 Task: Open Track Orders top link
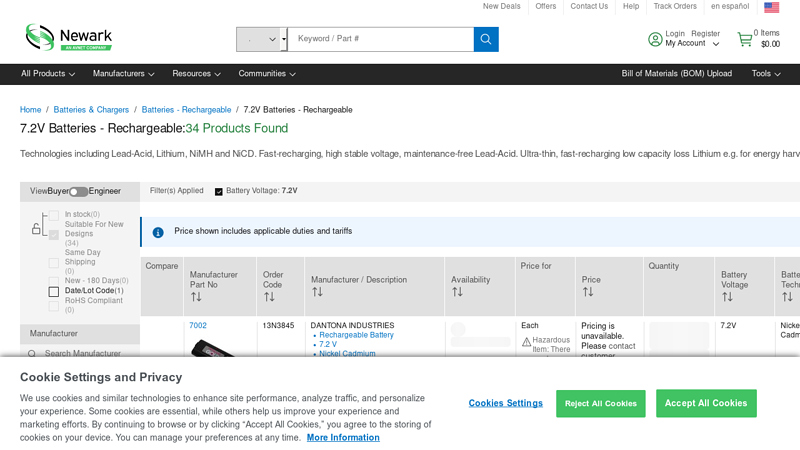point(675,6)
